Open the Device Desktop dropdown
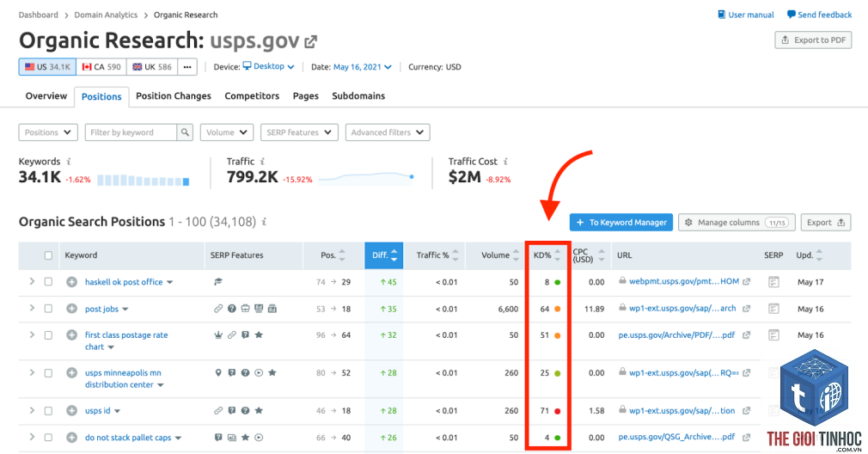The height and width of the screenshot is (454, 868). click(x=269, y=66)
